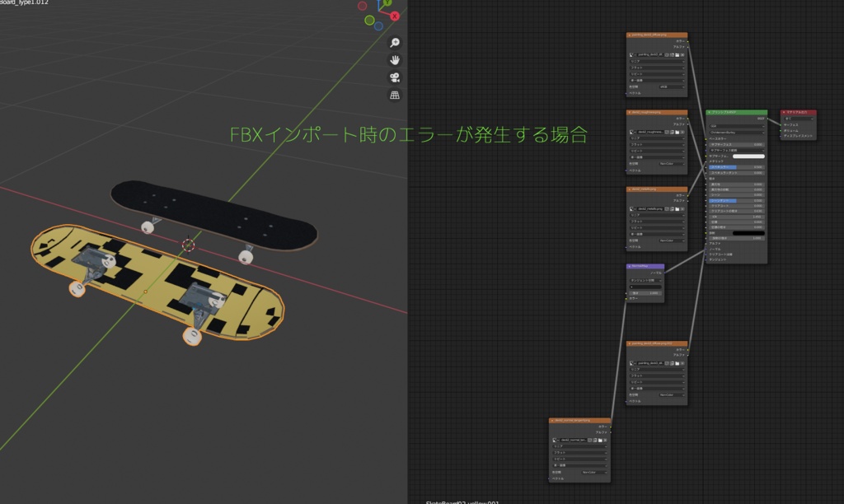Image resolution: width=844 pixels, height=504 pixels.
Task: Click the image datablock icon on deck2_normal_tangent node
Action: pyautogui.click(x=554, y=440)
